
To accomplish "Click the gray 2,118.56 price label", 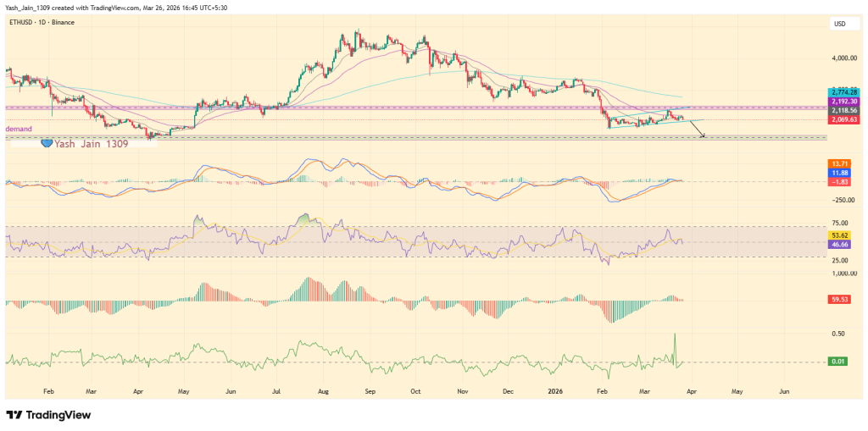I will click(x=844, y=110).
